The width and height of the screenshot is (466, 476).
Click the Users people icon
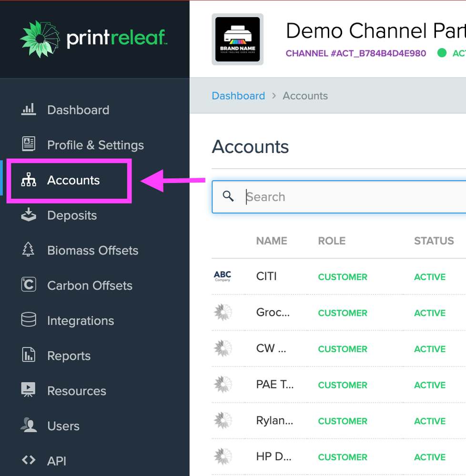[x=29, y=425]
